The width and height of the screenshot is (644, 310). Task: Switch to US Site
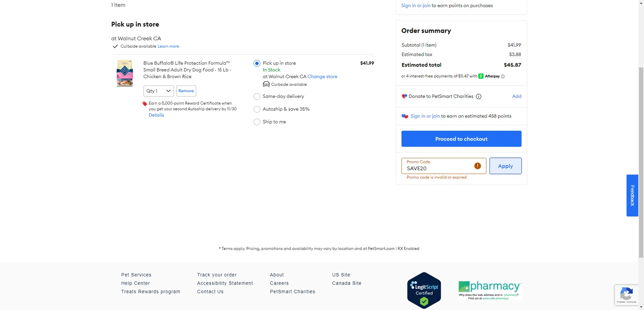pyautogui.click(x=341, y=275)
